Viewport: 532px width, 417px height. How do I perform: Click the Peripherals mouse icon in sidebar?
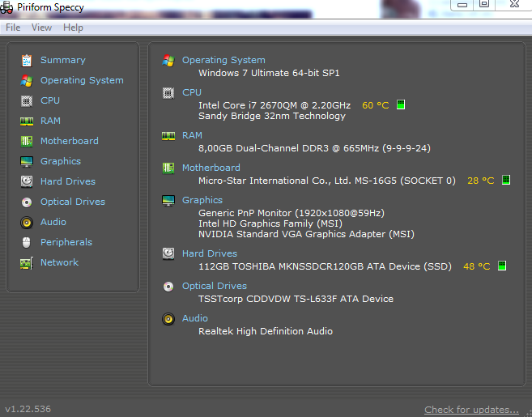(27, 242)
